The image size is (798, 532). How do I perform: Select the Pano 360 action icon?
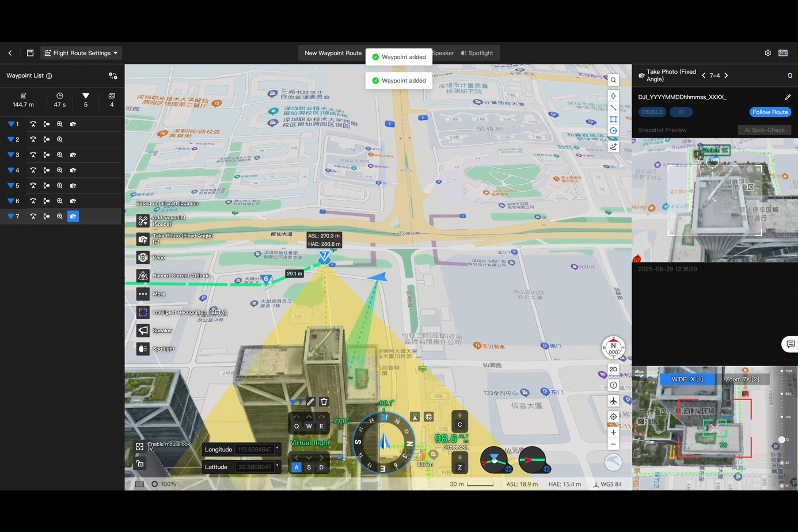pyautogui.click(x=143, y=257)
